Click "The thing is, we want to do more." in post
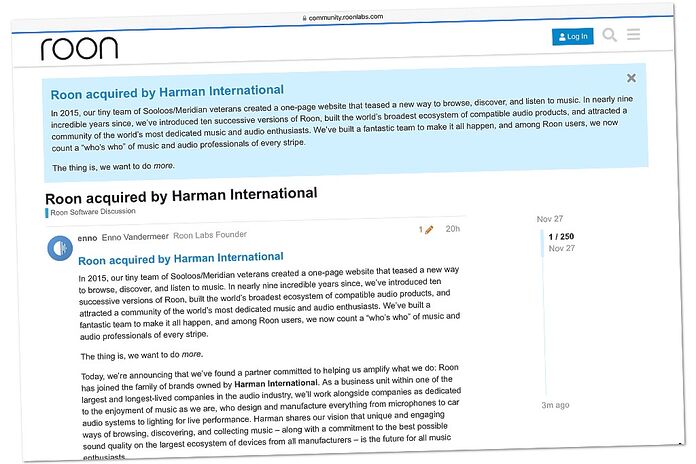The width and height of the screenshot is (696, 464). coord(142,355)
